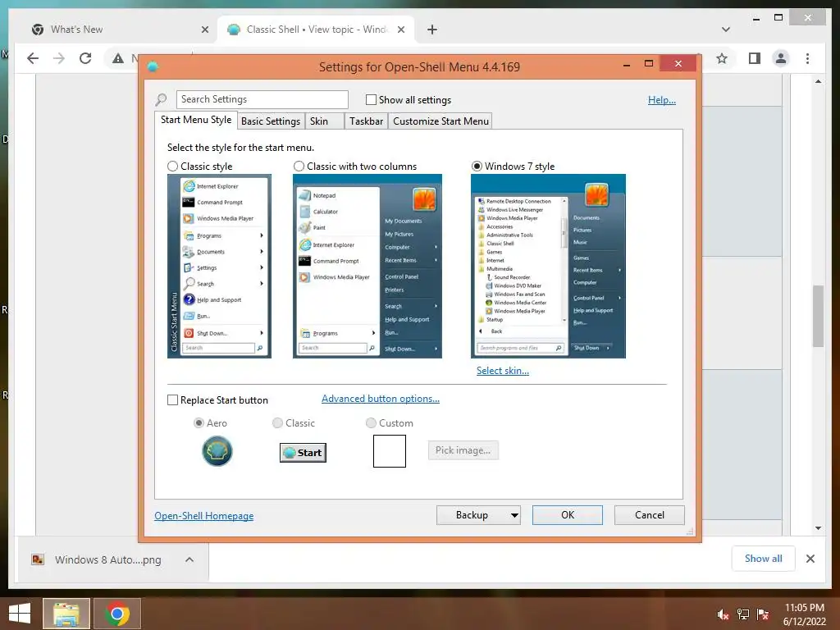Click Chrome icon in taskbar
The image size is (840, 630).
point(117,614)
